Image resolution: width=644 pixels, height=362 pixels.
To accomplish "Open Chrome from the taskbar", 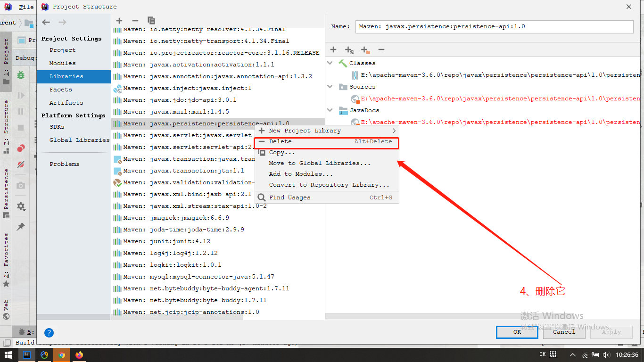I will tap(62, 354).
